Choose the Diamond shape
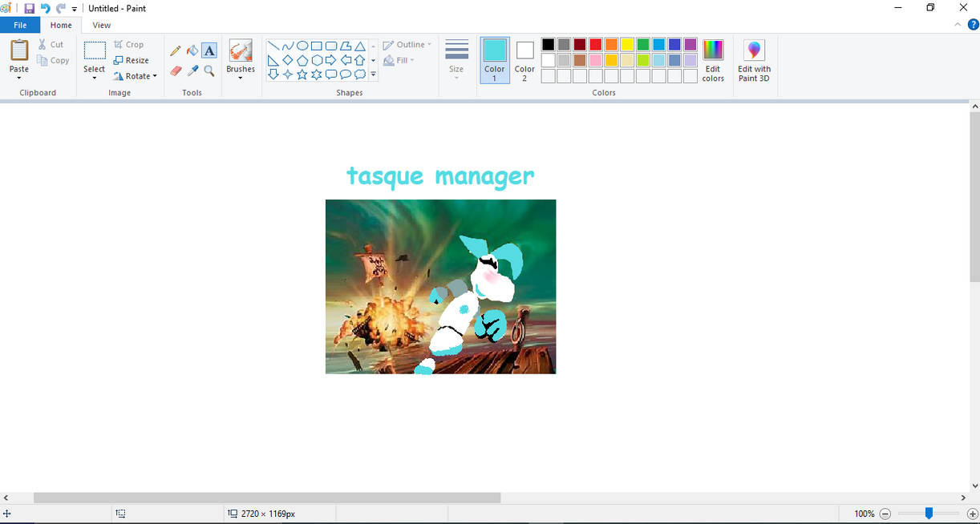Viewport: 980px width, 524px height. pos(288,60)
